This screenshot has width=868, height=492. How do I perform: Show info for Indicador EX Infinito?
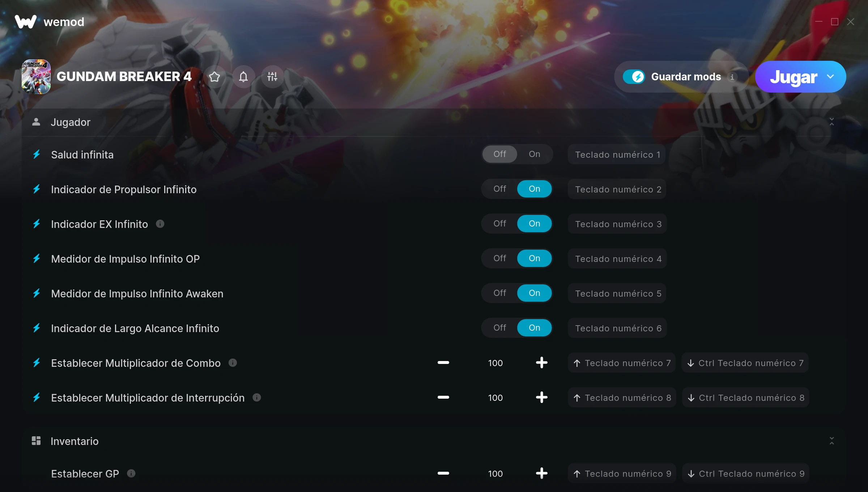pos(160,224)
